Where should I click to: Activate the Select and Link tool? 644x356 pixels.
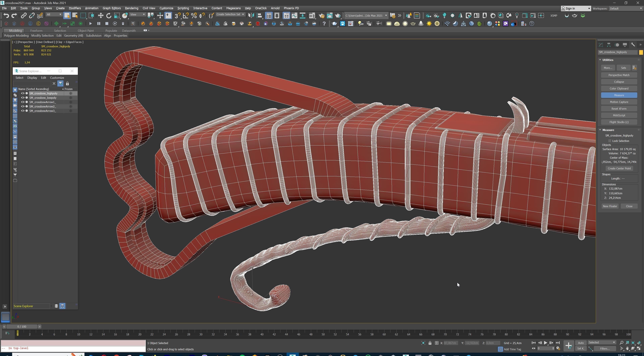pos(23,15)
